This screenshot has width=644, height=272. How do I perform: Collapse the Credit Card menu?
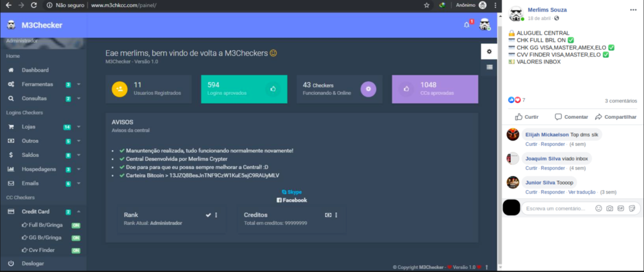coord(43,212)
